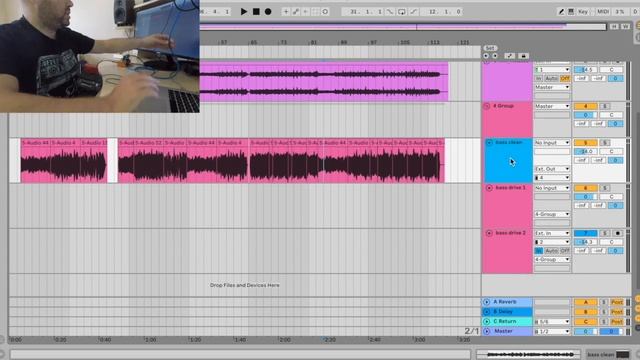The width and height of the screenshot is (640, 360).
Task: Toggle the Punch-Out switch icon
Action: point(413,12)
